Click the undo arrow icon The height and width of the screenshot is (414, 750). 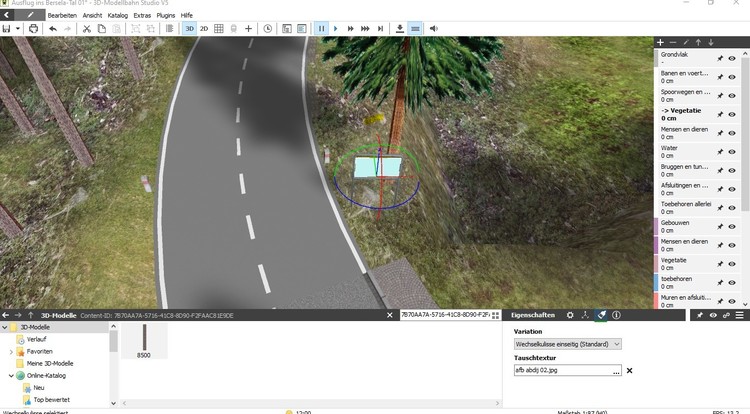[x=52, y=29]
